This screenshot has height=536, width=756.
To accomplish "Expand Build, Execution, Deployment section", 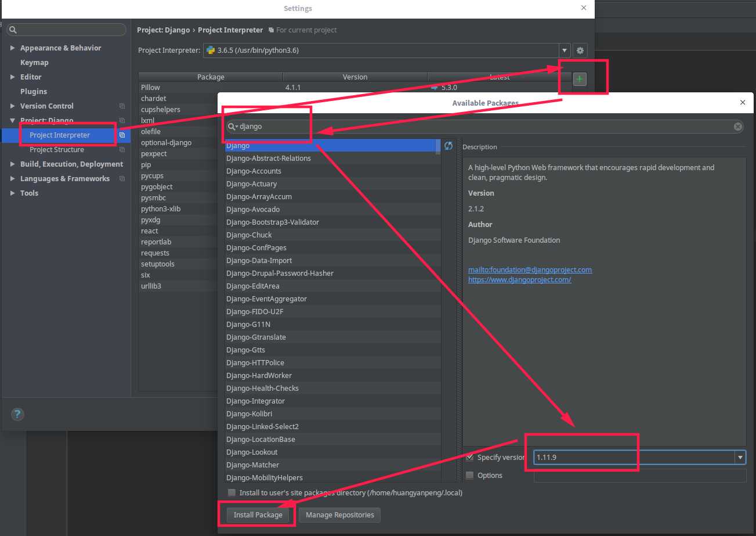I will [13, 164].
